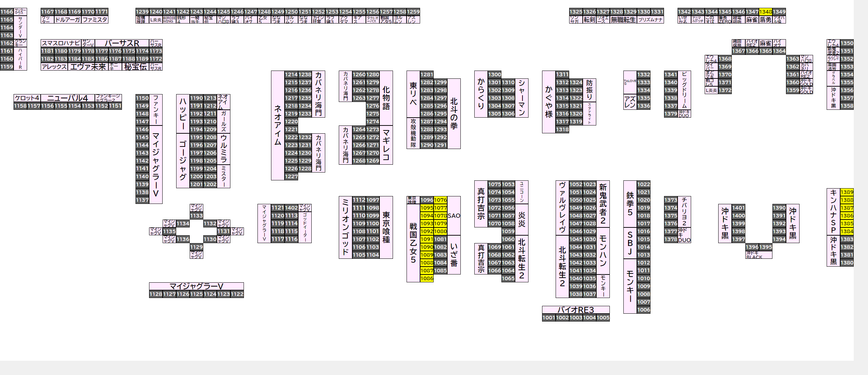Select the キンハナSP label
This screenshot has width=868, height=375.
[x=833, y=212]
